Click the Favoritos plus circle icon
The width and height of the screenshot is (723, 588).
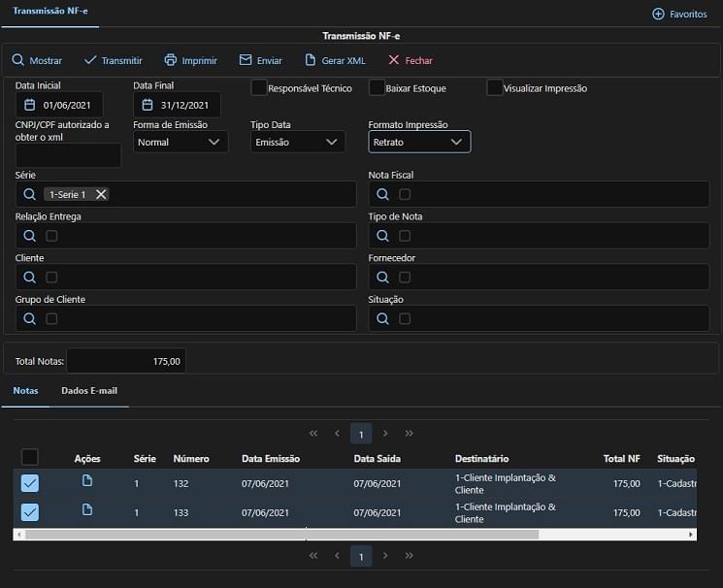(x=658, y=14)
